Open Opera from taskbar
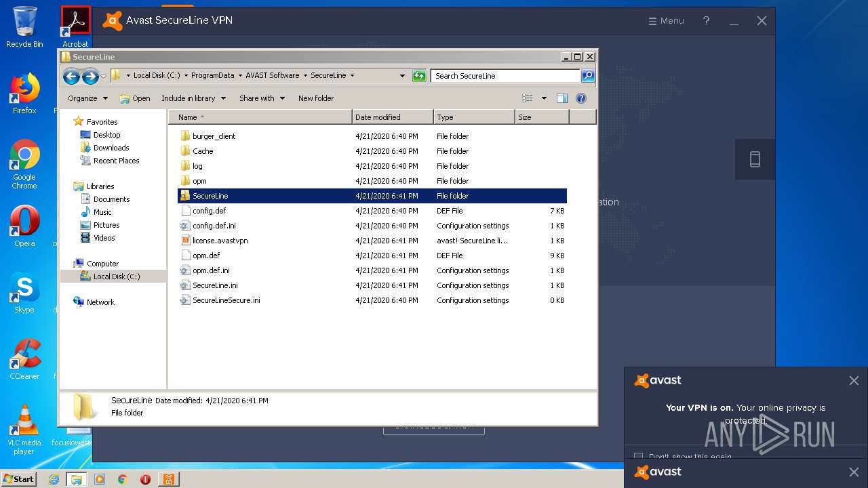Image resolution: width=868 pixels, height=488 pixels. click(x=145, y=479)
